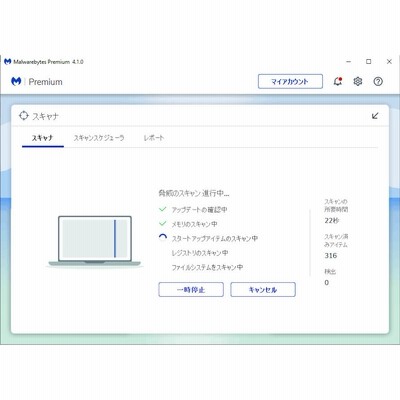Maximize the Malwarebytes window
Screen dimensions: 400x400
coord(369,62)
